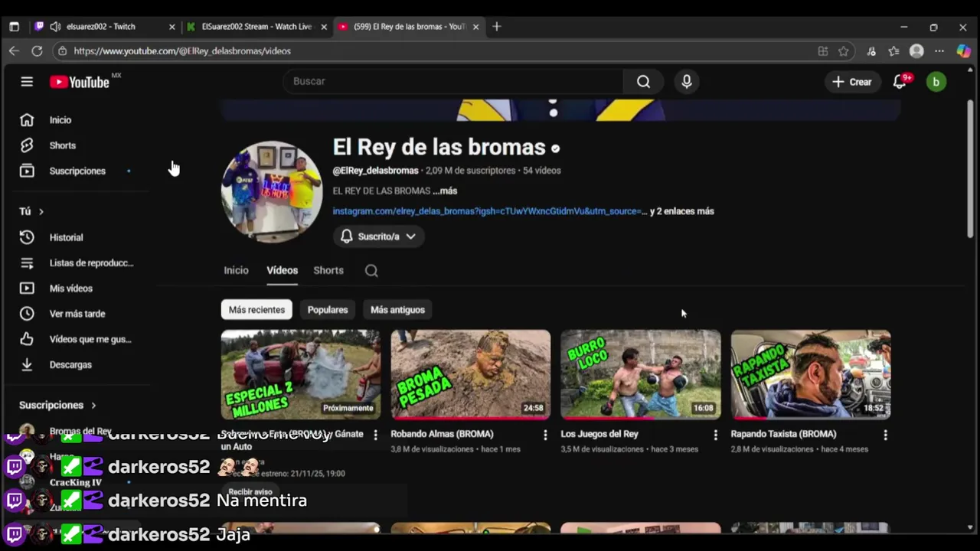Expand the Tú section chevron

coord(41,211)
